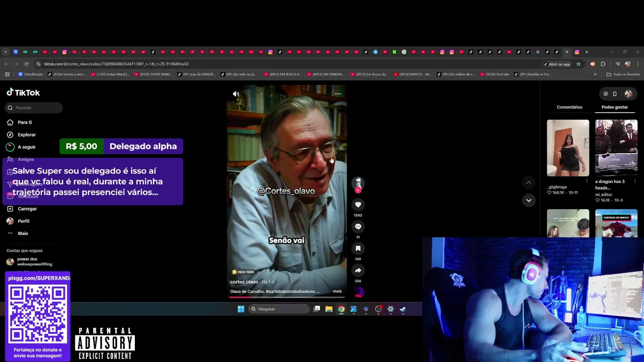Click the cortes_olavo username below video
644x362 pixels.
[244, 282]
